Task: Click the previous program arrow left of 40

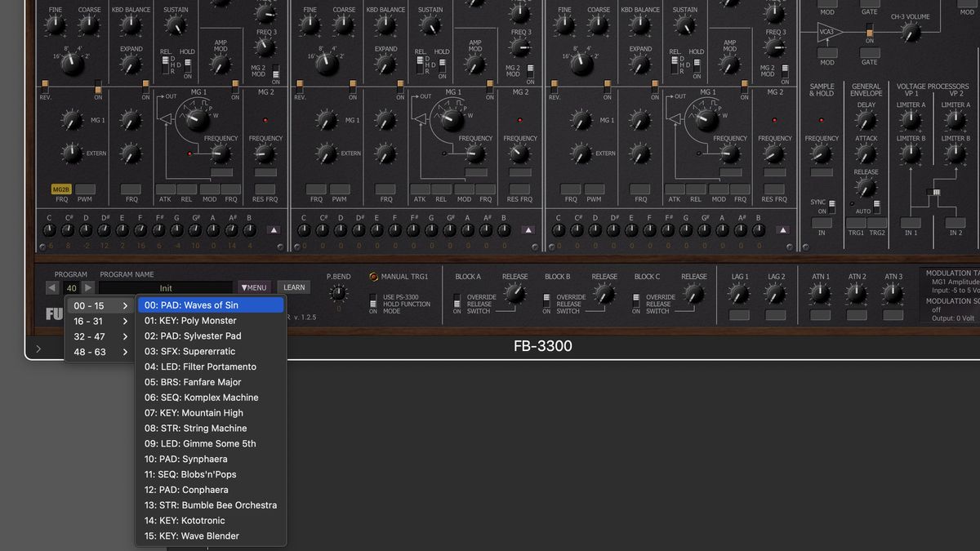Action: click(x=52, y=287)
